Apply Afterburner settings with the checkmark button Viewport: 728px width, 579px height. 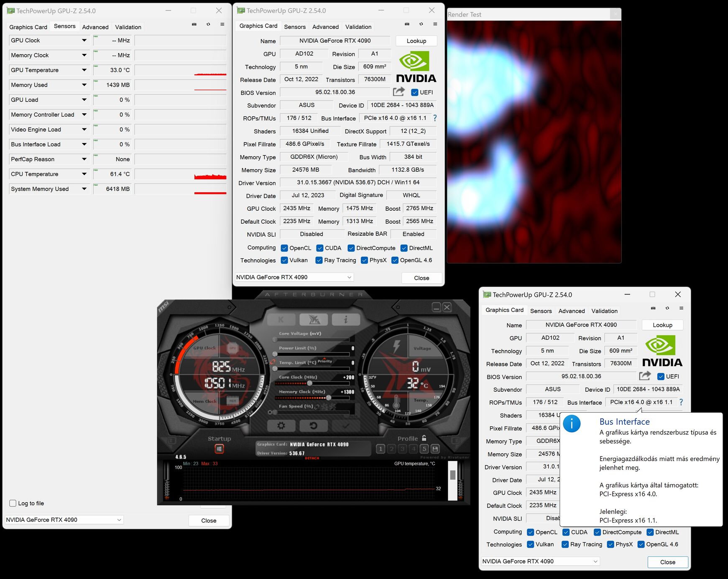(x=346, y=426)
